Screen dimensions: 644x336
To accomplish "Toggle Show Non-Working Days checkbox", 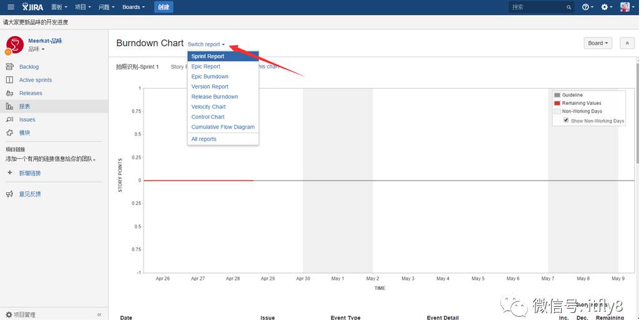I will pos(566,120).
